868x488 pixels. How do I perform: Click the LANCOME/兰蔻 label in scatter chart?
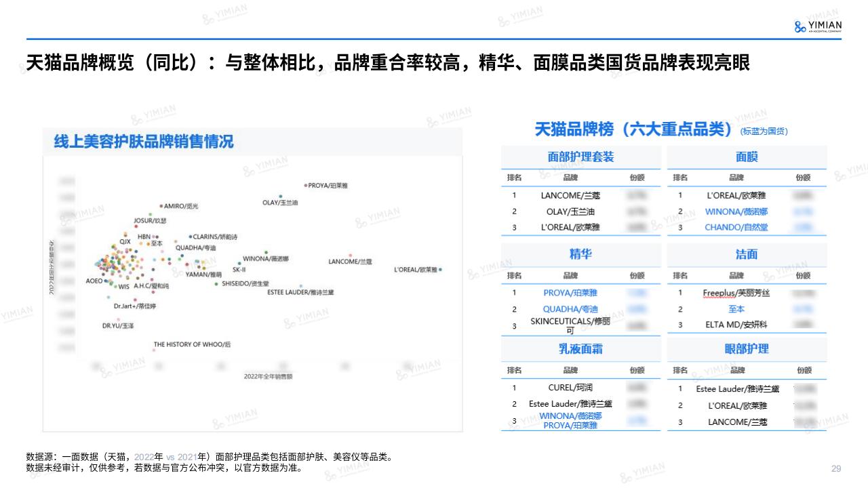[x=350, y=262]
